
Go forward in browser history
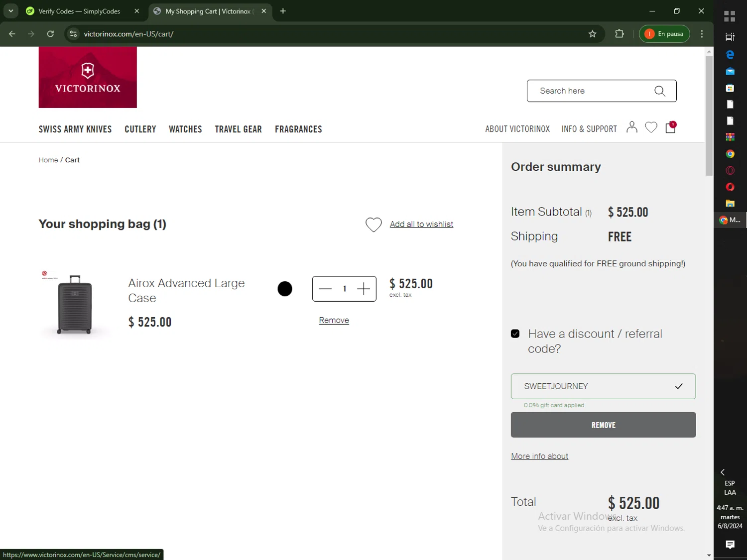(31, 34)
